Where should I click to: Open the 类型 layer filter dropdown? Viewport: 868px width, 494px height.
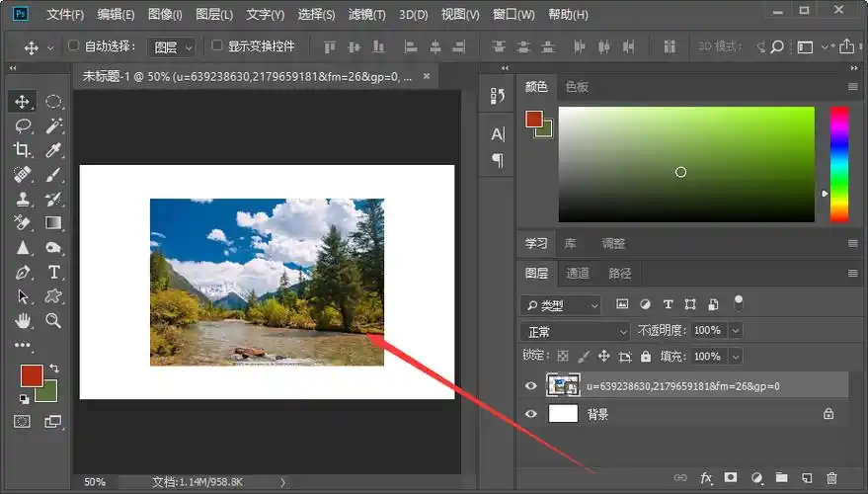(560, 305)
